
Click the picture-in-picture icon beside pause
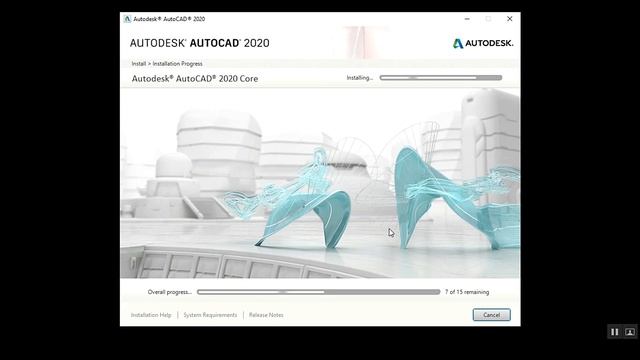pos(630,332)
